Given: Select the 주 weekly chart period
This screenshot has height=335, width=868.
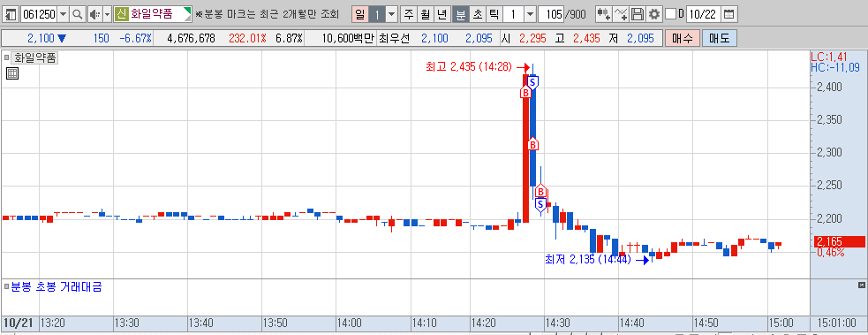Looking at the screenshot, I should tap(409, 14).
